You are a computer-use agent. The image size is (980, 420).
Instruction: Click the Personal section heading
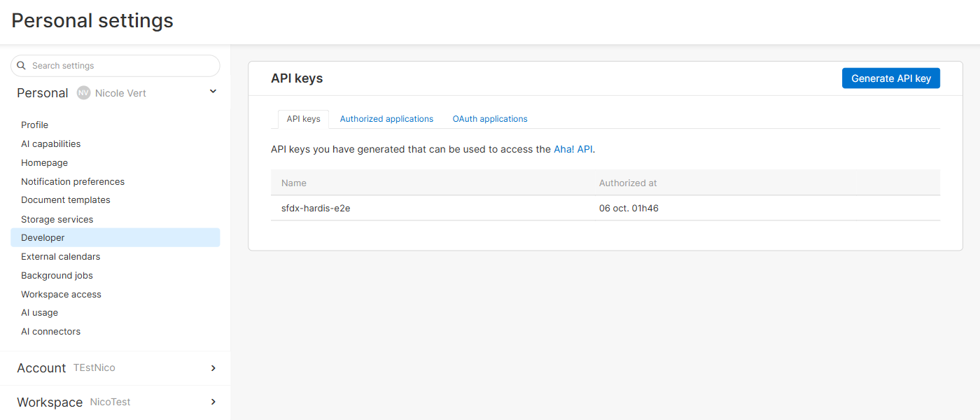(x=43, y=93)
